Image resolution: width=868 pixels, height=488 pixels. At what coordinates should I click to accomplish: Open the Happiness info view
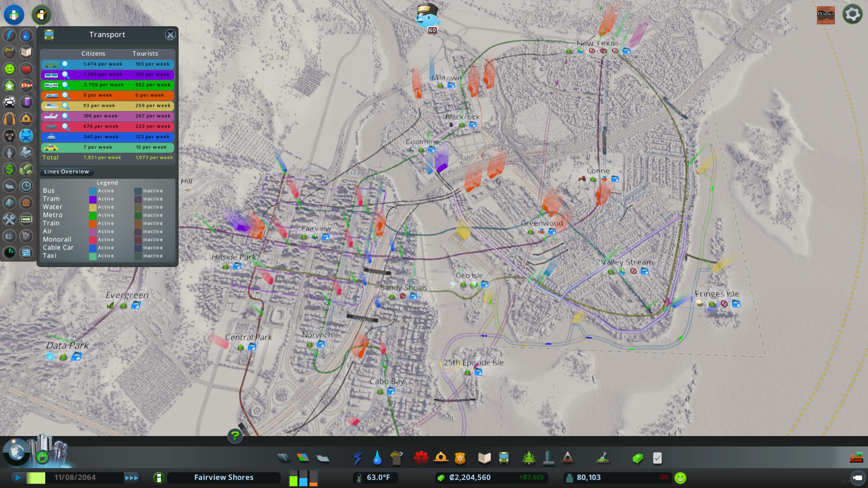click(x=9, y=69)
